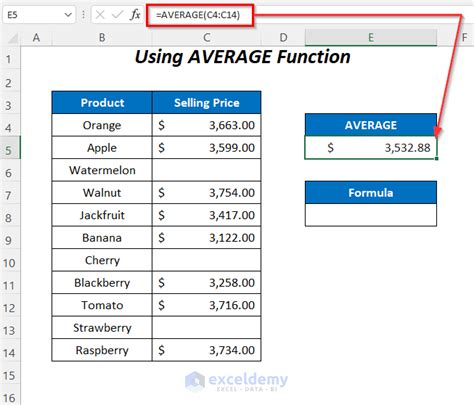Select the 'Jackfruit' cell
Screen dimensions: 474x405
coord(102,215)
